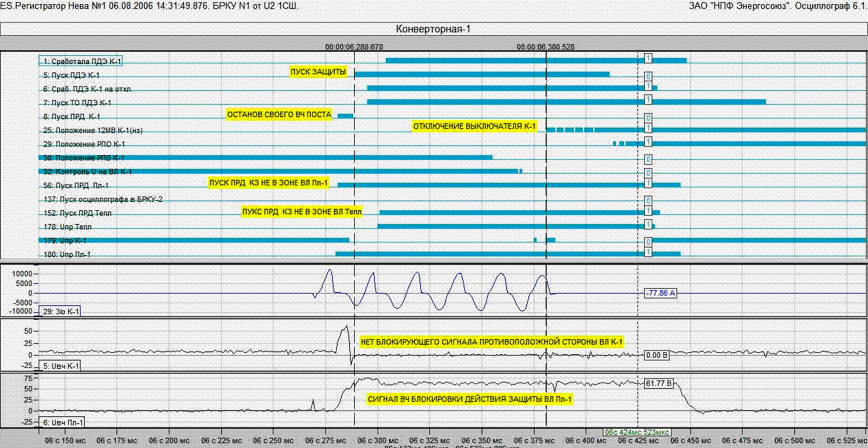Click header text 'ЗАО "НПФ Энергосоюз". Осциллограф 6.1.'
The width and height of the screenshot is (868, 448).
tap(778, 6)
